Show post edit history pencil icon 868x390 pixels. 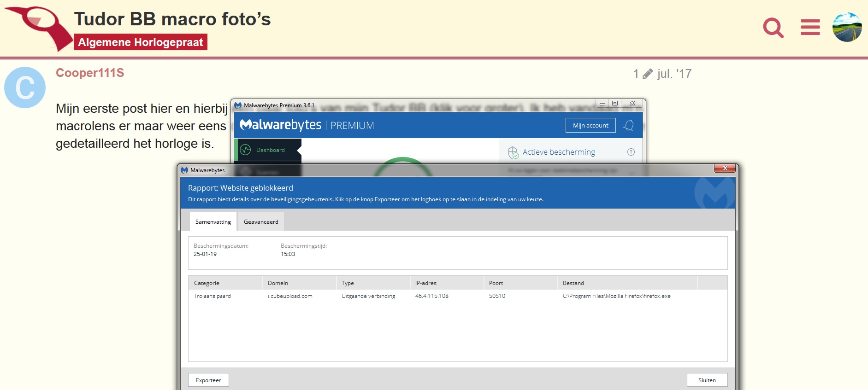point(648,74)
